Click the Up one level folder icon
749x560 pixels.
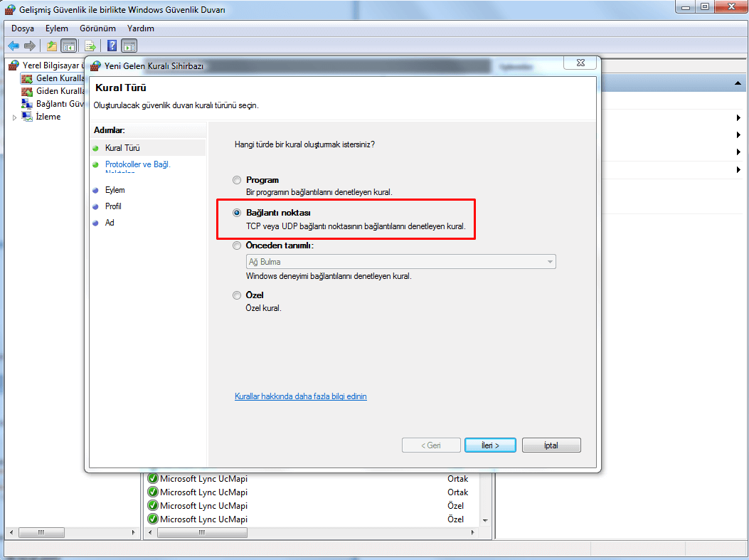(51, 46)
